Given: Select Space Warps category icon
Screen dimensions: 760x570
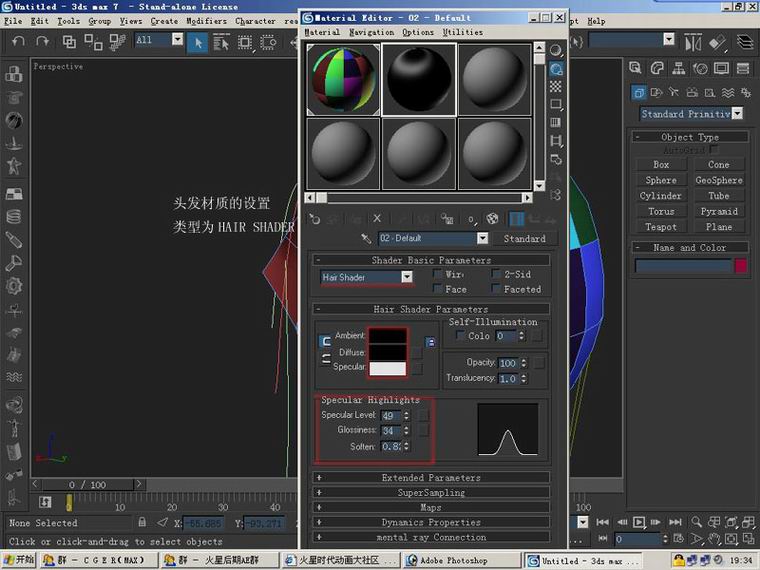Looking at the screenshot, I should point(728,92).
